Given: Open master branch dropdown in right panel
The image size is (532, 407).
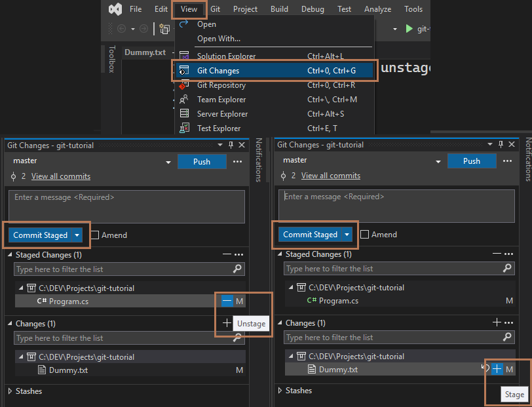Looking at the screenshot, I should point(438,161).
